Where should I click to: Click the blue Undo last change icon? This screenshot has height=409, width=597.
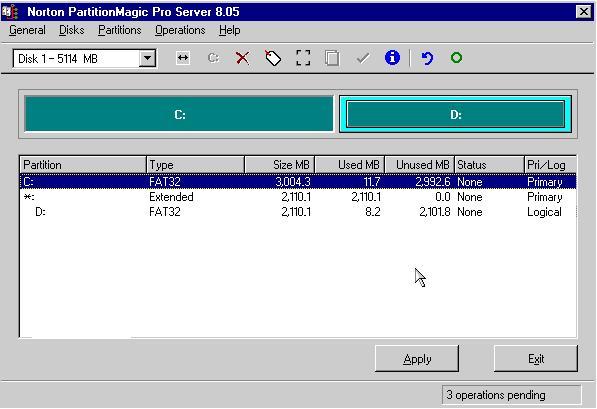point(427,58)
